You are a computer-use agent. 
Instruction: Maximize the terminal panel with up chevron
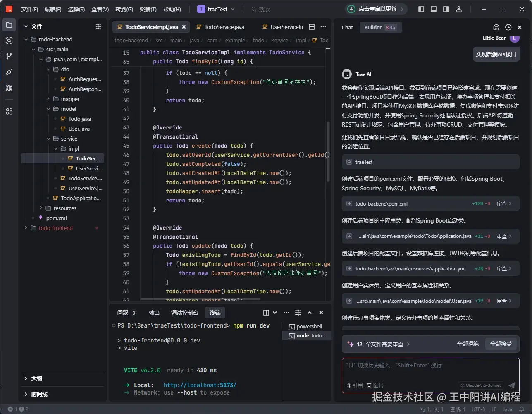click(310, 313)
